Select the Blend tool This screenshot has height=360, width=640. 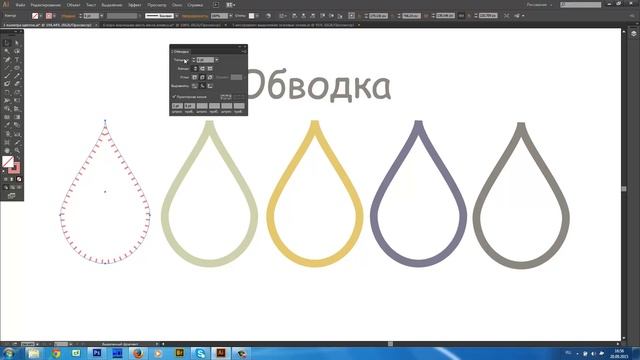click(17, 125)
